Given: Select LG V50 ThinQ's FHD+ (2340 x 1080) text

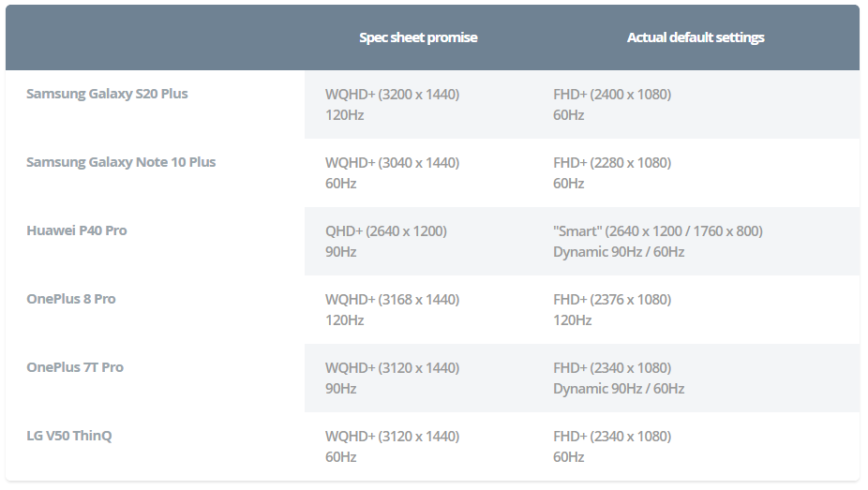Looking at the screenshot, I should tap(612, 437).
